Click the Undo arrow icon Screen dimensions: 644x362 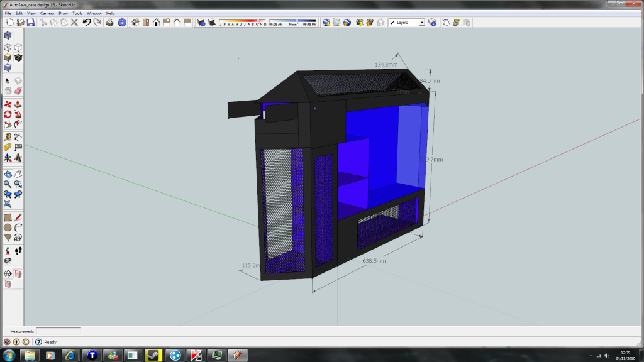tap(87, 23)
